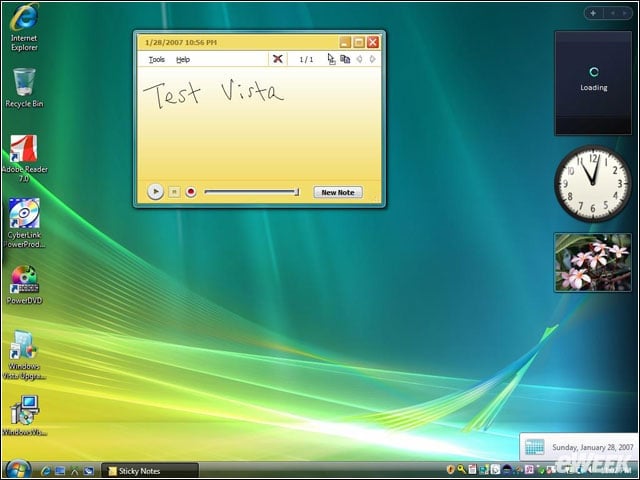Click the pink square tray icon
This screenshot has height=480, width=640.
529,470
